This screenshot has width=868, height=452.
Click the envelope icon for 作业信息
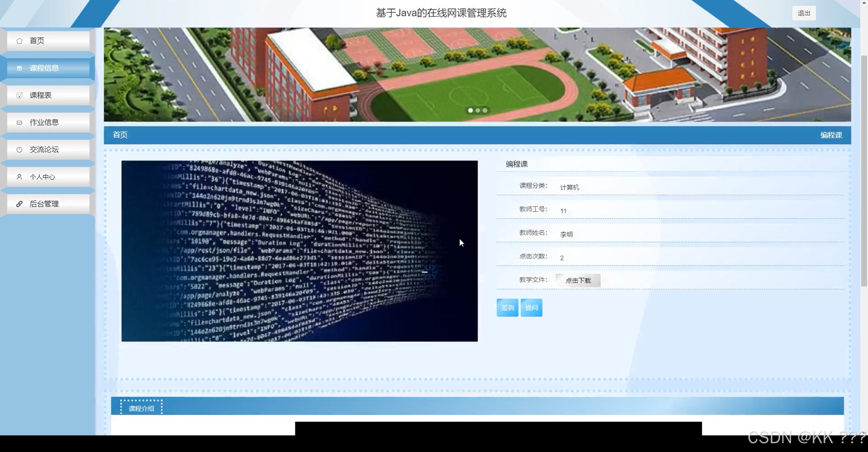(19, 123)
